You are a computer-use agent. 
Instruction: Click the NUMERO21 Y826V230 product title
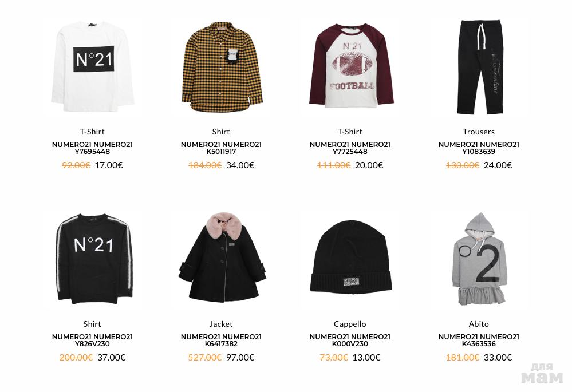[x=92, y=340]
